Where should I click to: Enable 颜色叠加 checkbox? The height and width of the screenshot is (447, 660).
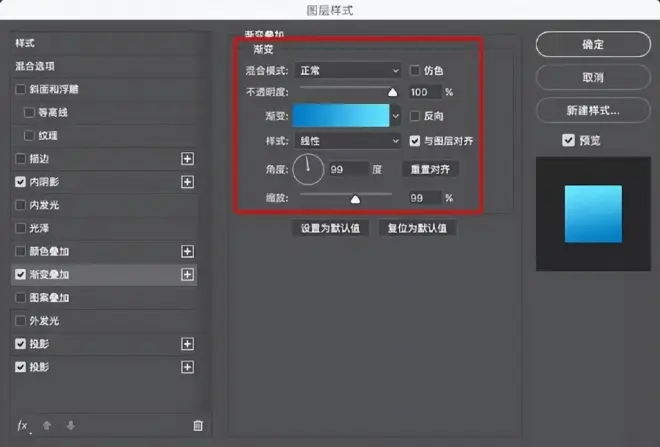(x=20, y=251)
